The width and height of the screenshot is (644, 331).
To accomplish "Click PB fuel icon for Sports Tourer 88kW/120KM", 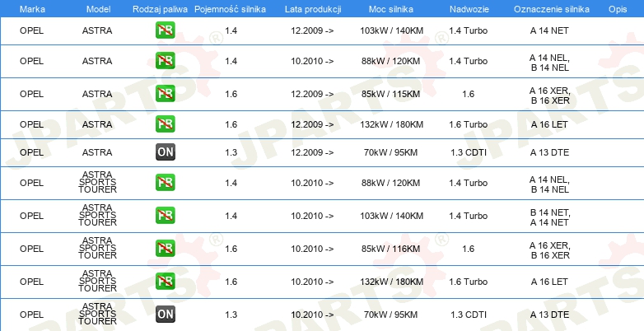I will coord(166,183).
